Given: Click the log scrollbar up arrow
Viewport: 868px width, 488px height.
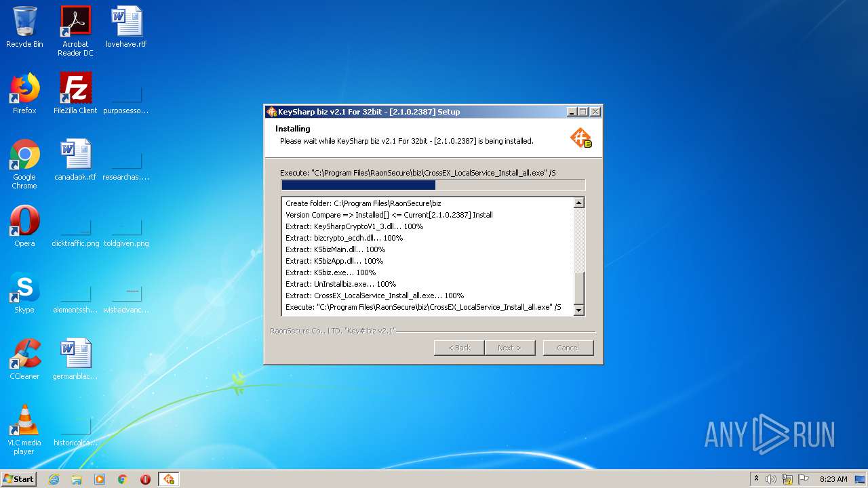Looking at the screenshot, I should pyautogui.click(x=578, y=203).
